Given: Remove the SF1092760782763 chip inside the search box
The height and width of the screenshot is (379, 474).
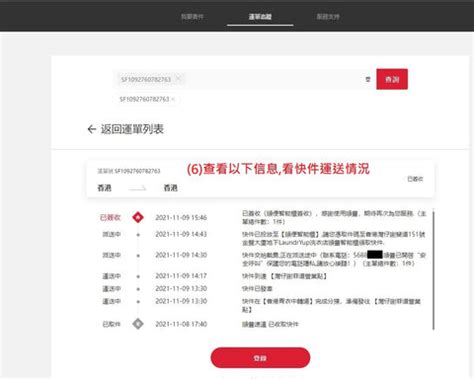Looking at the screenshot, I should [178, 79].
